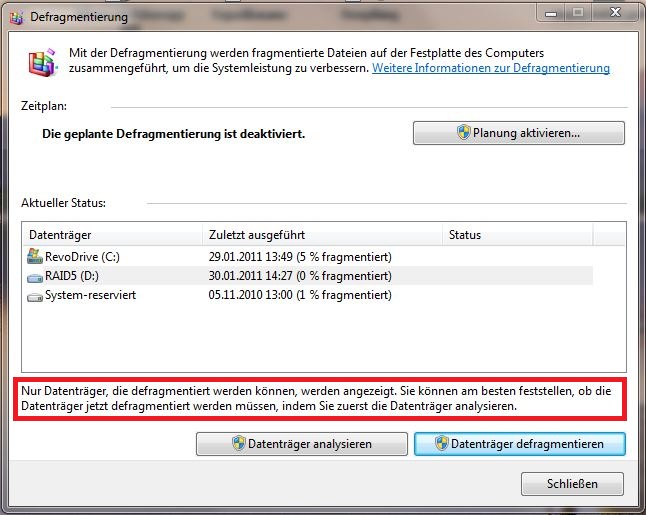The height and width of the screenshot is (515, 646).
Task: Sort by Zuletzt ausgeführt column header
Action: pos(322,235)
